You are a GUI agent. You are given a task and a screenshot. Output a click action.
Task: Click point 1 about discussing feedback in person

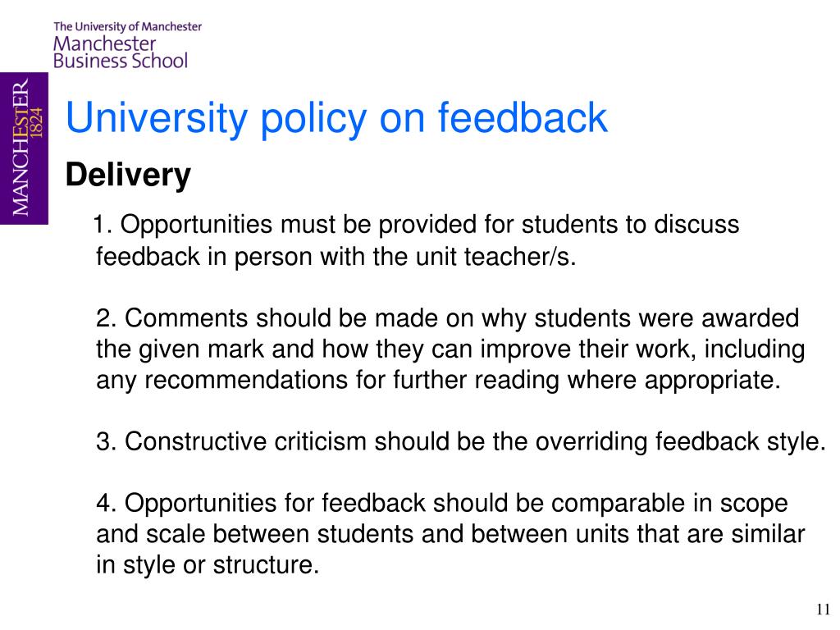tap(417, 240)
